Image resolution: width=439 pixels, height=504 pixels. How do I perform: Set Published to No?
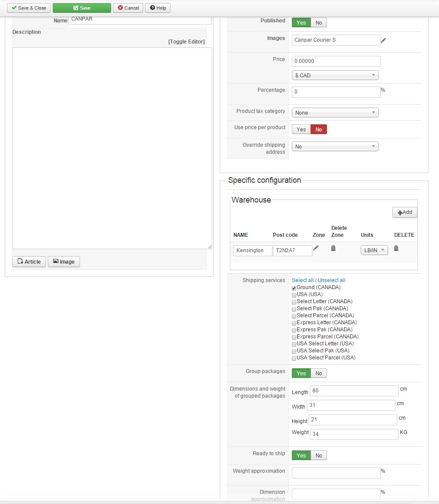point(319,23)
